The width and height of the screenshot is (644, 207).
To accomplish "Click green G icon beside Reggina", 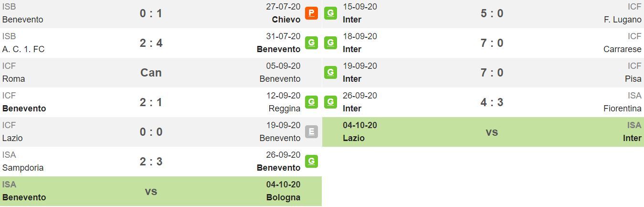I will click(x=311, y=102).
